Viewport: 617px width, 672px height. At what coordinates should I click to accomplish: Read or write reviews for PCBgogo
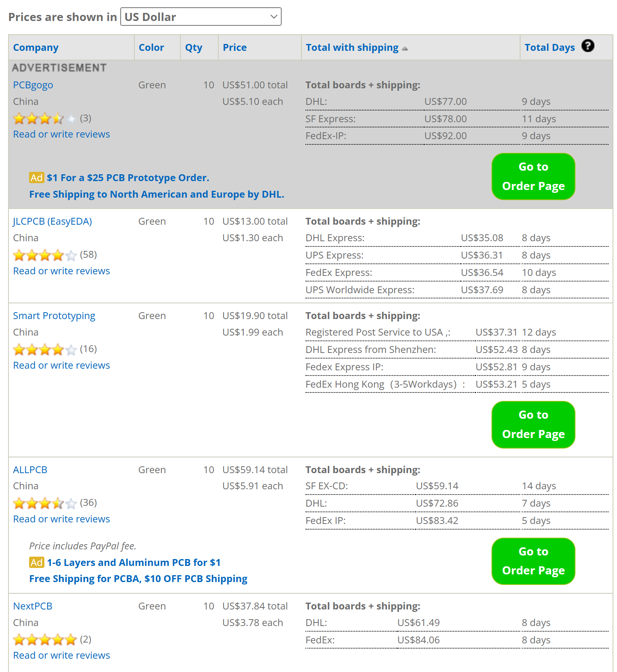61,134
